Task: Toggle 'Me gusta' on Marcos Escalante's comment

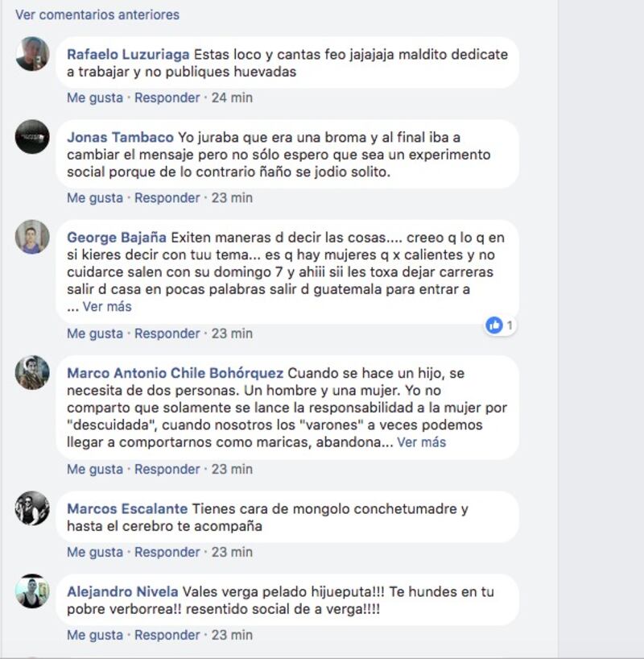Action: click(95, 552)
